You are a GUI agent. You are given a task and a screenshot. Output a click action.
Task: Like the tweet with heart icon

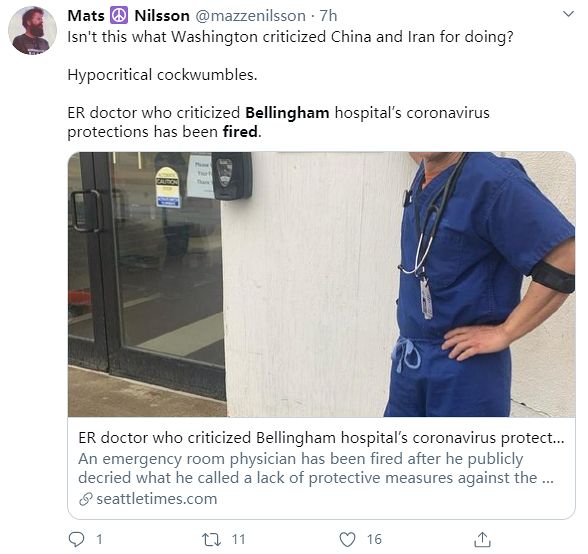click(x=347, y=539)
